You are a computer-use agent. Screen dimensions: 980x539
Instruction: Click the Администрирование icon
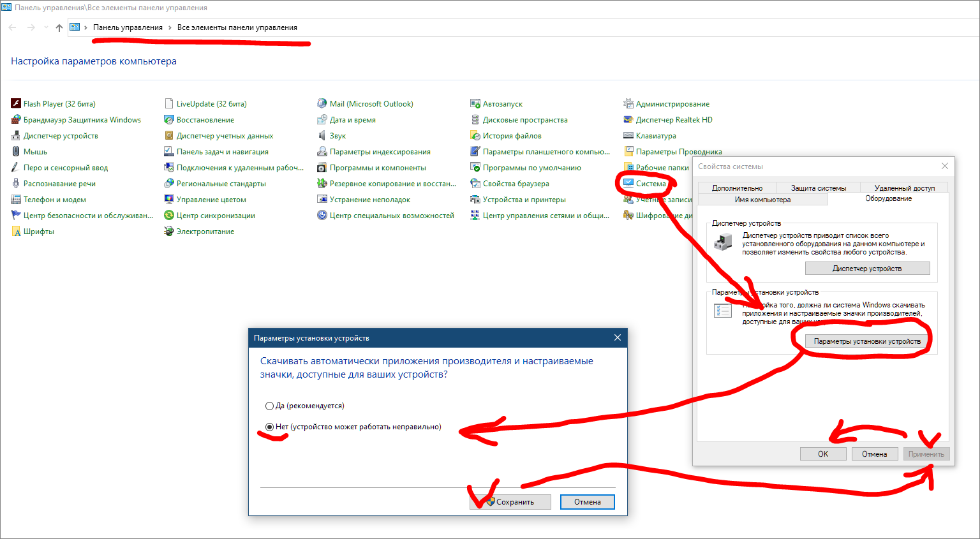628,103
